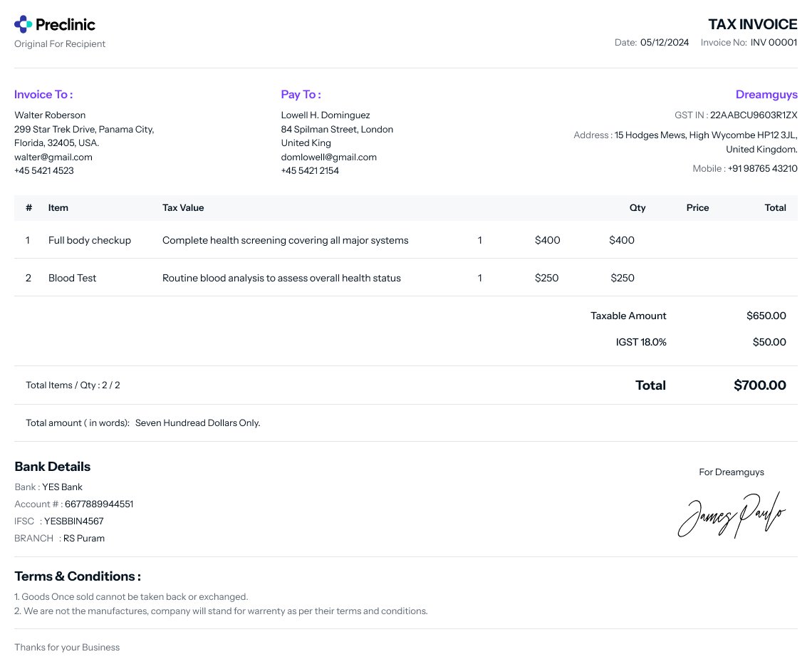Click the Qty column header
The width and height of the screenshot is (812, 669).
[637, 207]
